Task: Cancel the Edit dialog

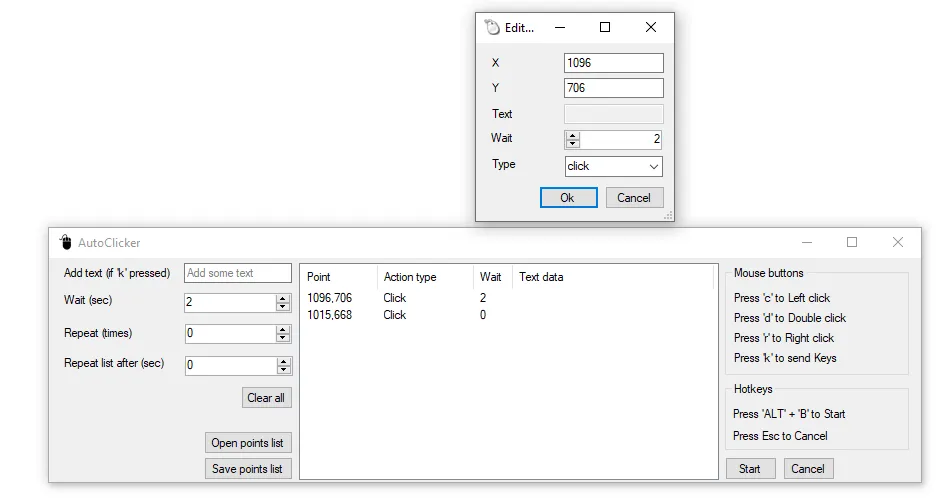Action: pos(634,198)
